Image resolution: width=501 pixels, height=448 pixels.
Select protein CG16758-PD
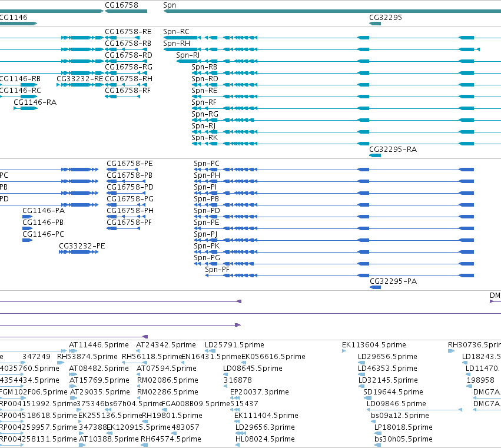click(x=130, y=187)
